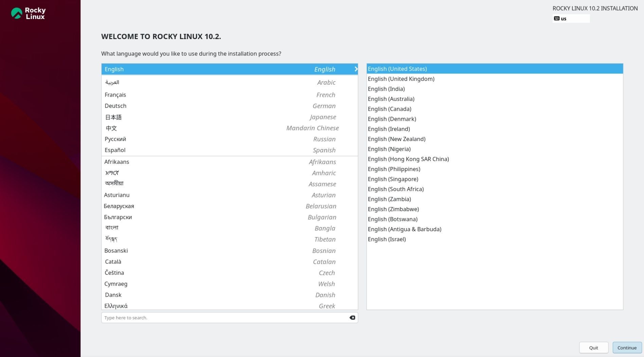Select the Japanese language row

coord(230,117)
